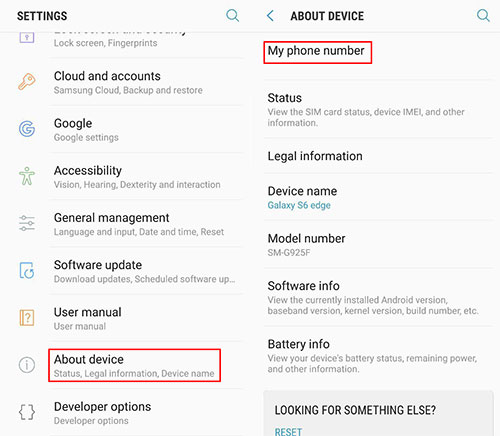Image resolution: width=500 pixels, height=436 pixels.
Task: Tap the search icon in Settings header
Action: (x=232, y=15)
